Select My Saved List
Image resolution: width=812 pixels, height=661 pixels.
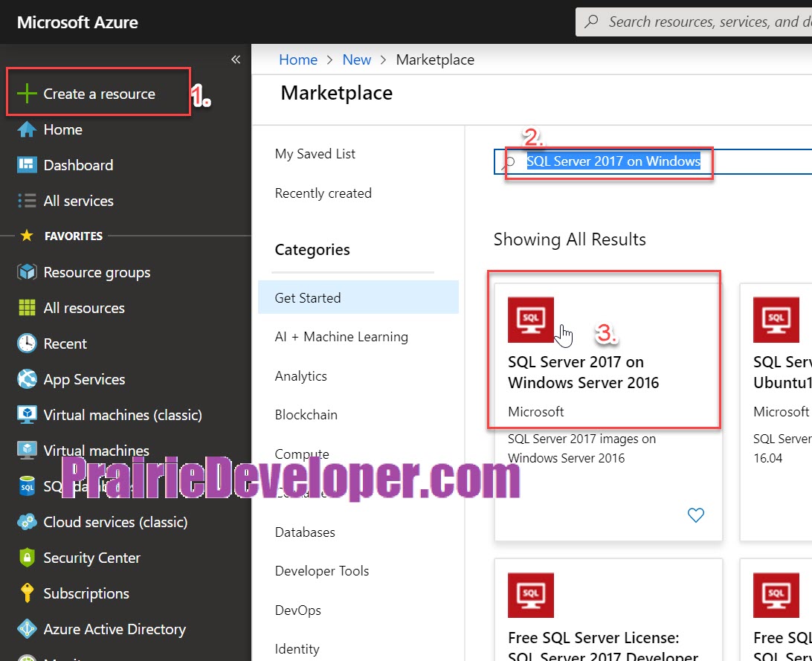[x=315, y=154]
